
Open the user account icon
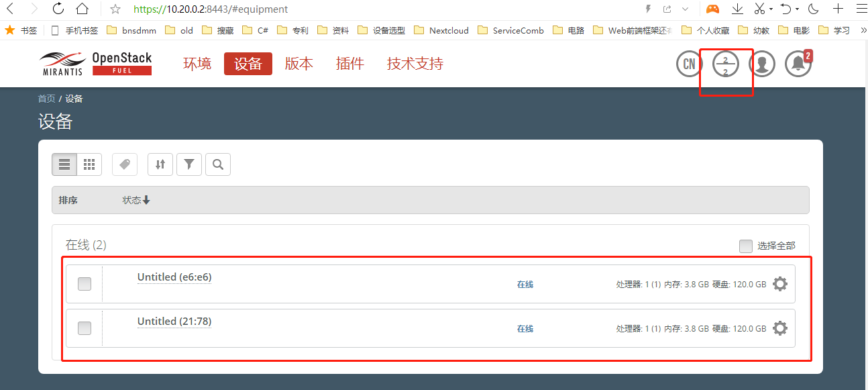[x=761, y=64]
